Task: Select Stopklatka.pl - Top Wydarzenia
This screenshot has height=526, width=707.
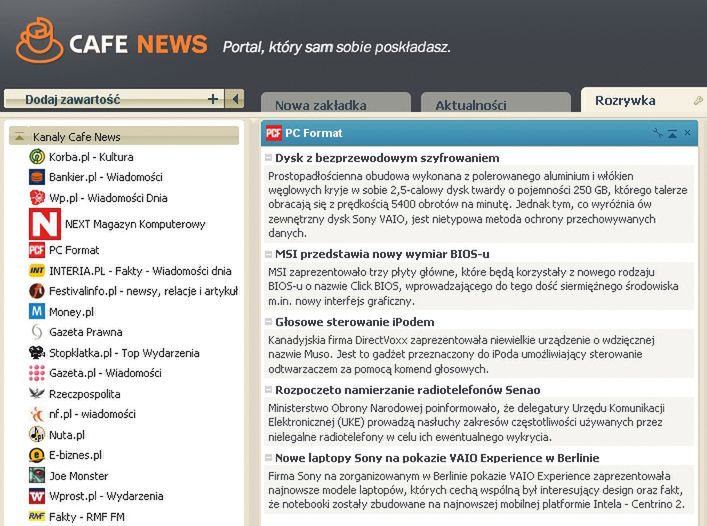Action: click(124, 353)
